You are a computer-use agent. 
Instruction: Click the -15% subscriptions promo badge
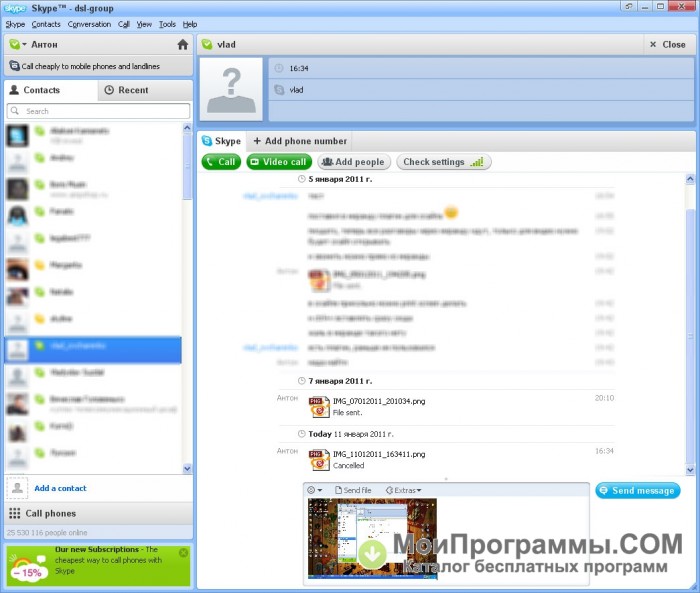29,570
